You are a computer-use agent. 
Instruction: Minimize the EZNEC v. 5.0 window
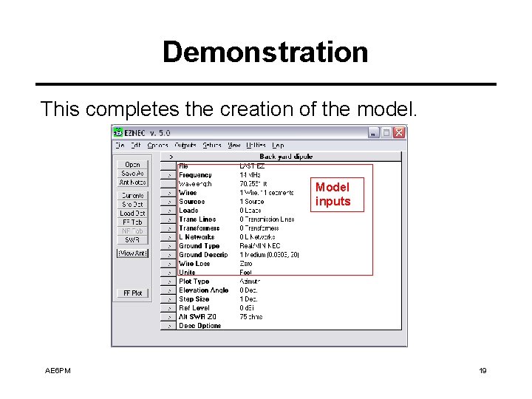tap(373, 133)
